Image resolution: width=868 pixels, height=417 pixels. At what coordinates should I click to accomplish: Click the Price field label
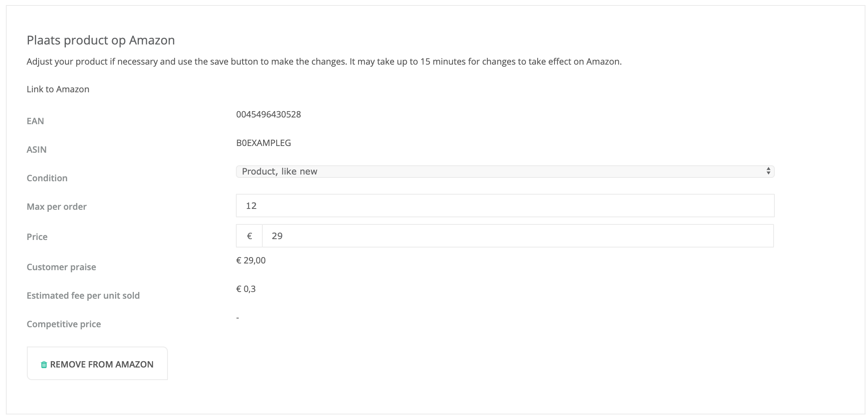click(37, 237)
